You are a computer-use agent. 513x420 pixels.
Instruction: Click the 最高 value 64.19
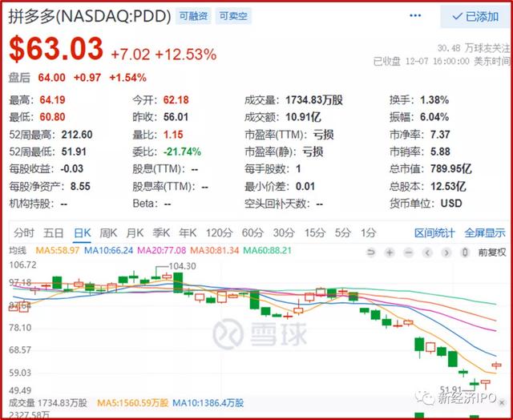[52, 99]
